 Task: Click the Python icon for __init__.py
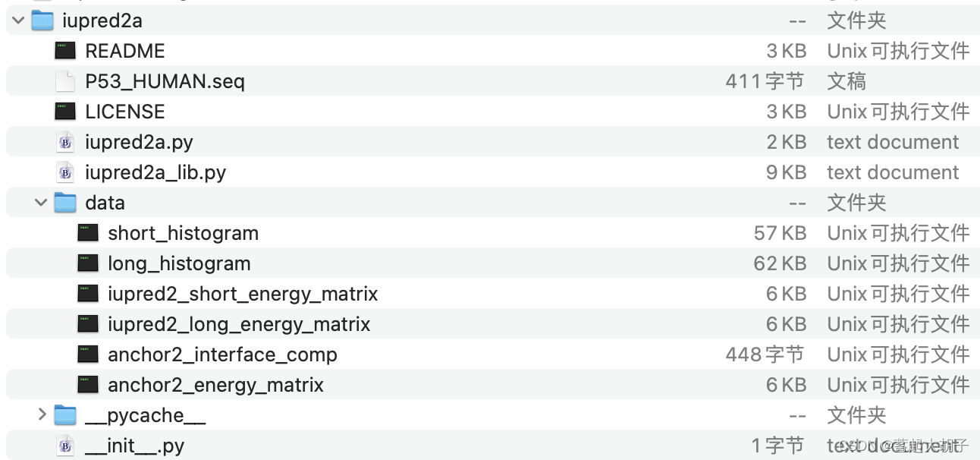click(x=64, y=446)
